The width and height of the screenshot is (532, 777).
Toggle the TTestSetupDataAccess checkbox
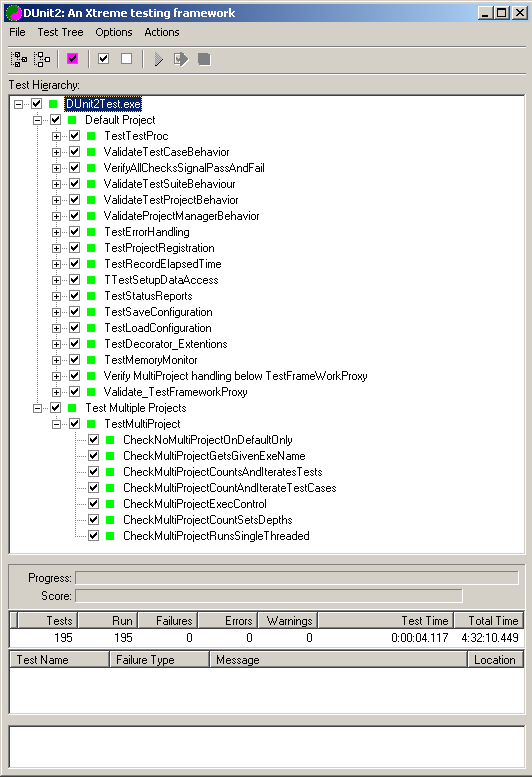(x=74, y=280)
